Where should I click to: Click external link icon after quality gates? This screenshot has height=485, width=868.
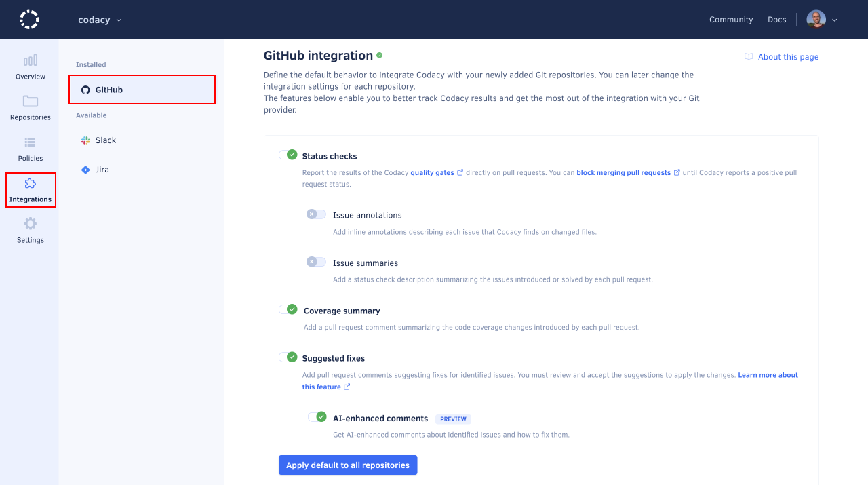coord(460,172)
